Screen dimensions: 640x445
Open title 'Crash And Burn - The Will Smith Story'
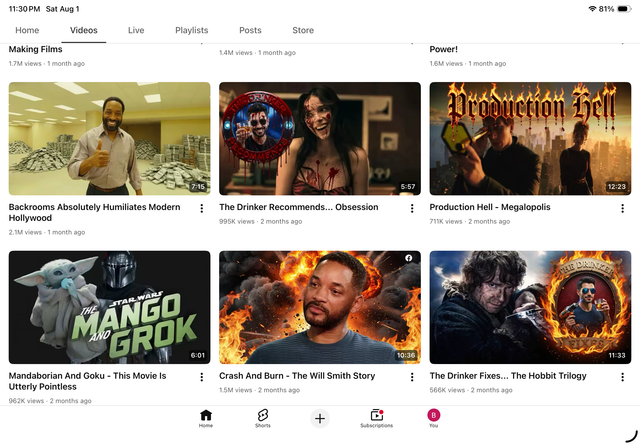pyautogui.click(x=297, y=376)
